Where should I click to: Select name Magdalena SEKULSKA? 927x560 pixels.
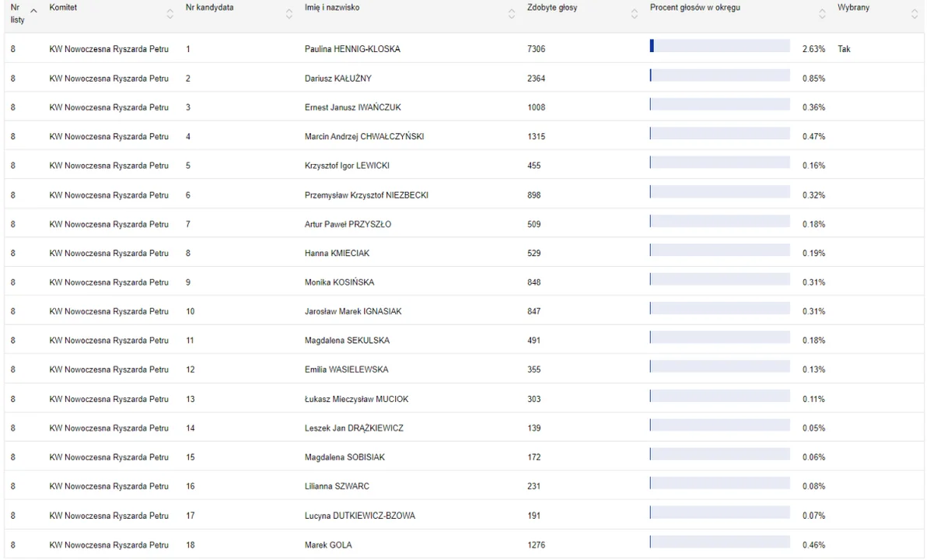click(347, 340)
